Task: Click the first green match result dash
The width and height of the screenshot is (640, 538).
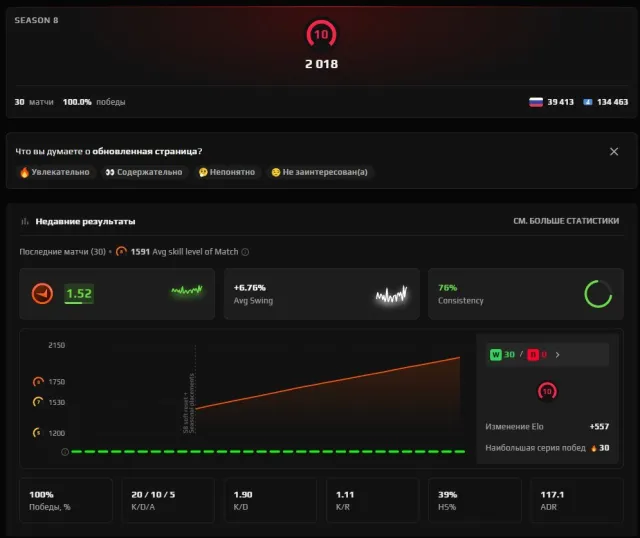Action: [x=76, y=451]
